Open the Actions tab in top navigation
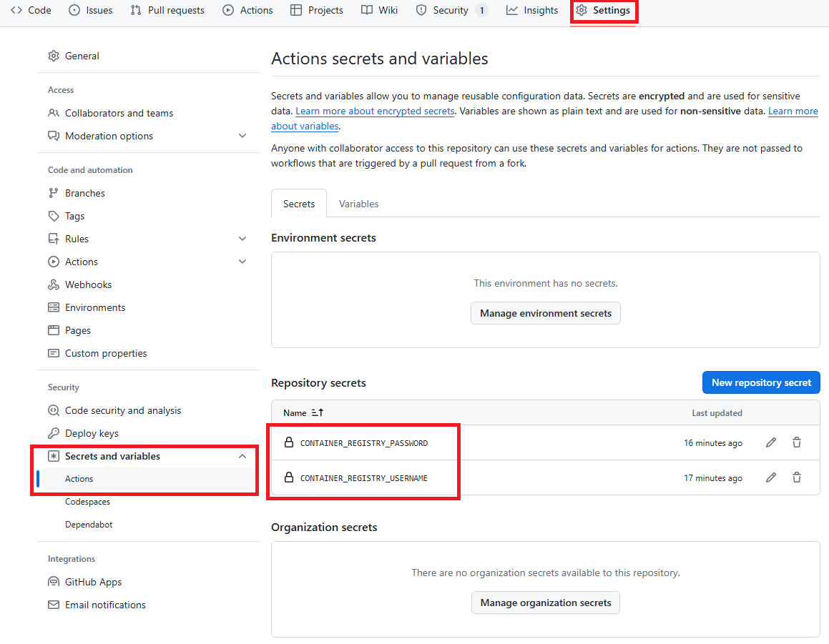This screenshot has height=644, width=829. pyautogui.click(x=247, y=10)
